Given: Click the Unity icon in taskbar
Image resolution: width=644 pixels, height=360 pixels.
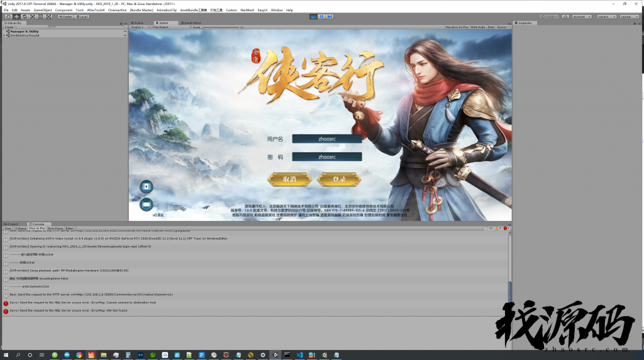Looking at the screenshot, I should pos(275,355).
